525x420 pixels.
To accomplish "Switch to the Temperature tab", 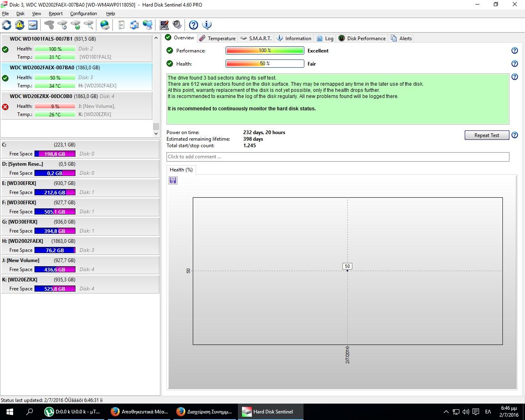I will 217,38.
